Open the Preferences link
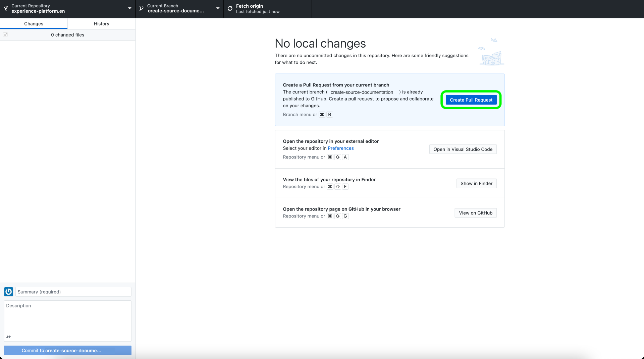This screenshot has width=644, height=359. coord(340,148)
